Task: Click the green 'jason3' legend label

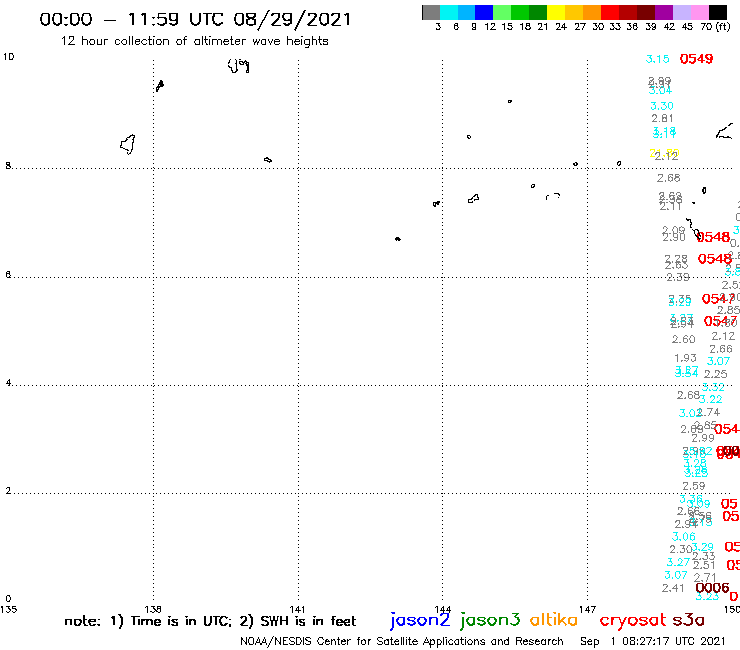Action: (490, 620)
